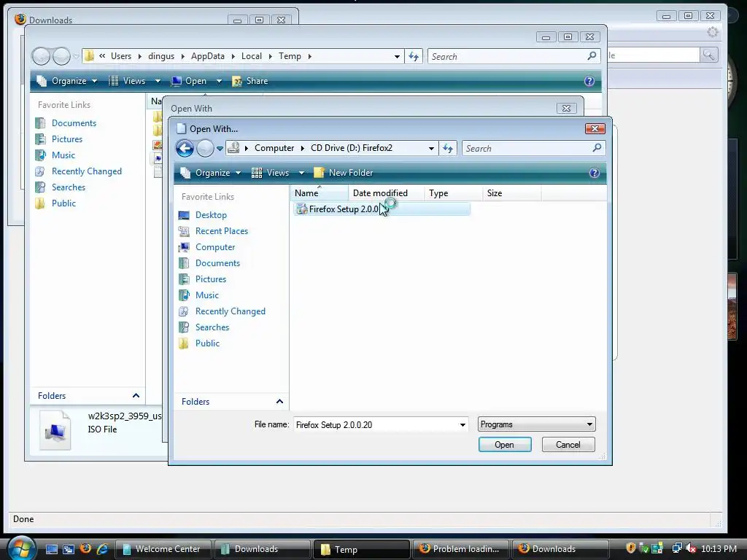Create a New Folder from dialog toolbar
Viewport: 747px width, 560px height.
[x=344, y=173]
